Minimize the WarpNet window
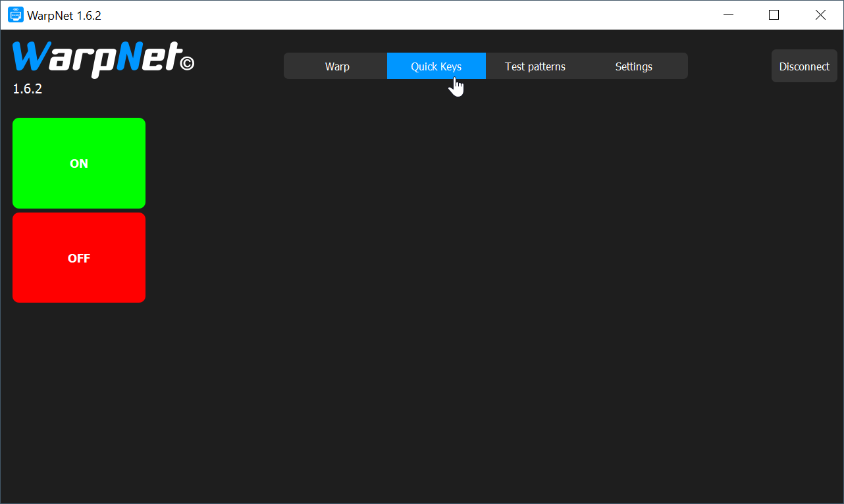The width and height of the screenshot is (844, 504). [x=728, y=14]
